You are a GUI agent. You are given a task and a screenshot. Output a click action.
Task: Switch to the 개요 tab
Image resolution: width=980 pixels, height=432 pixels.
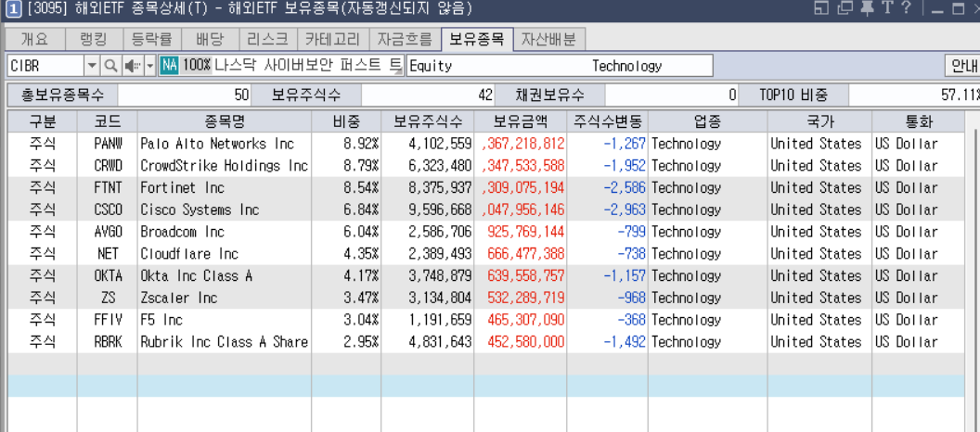(34, 39)
